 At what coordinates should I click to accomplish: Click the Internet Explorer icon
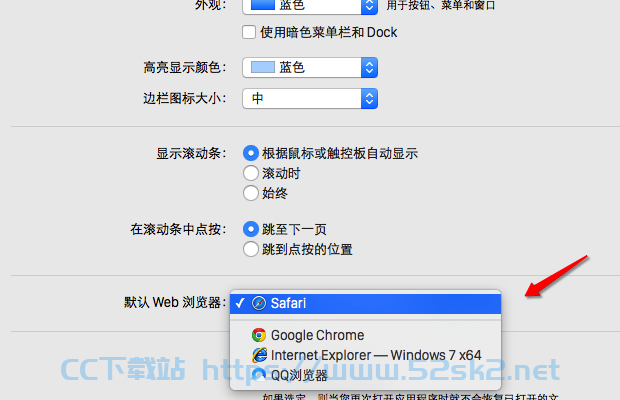[259, 355]
